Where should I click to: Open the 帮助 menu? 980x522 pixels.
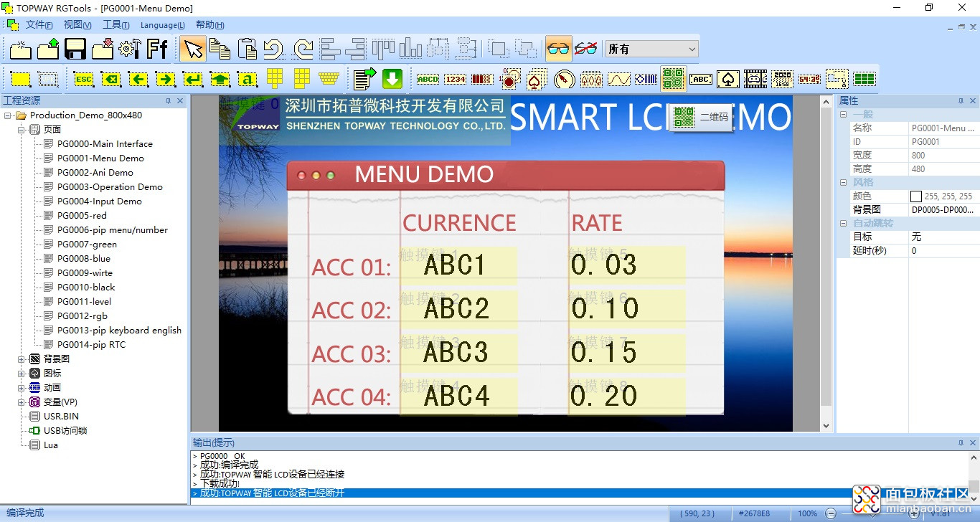(209, 25)
